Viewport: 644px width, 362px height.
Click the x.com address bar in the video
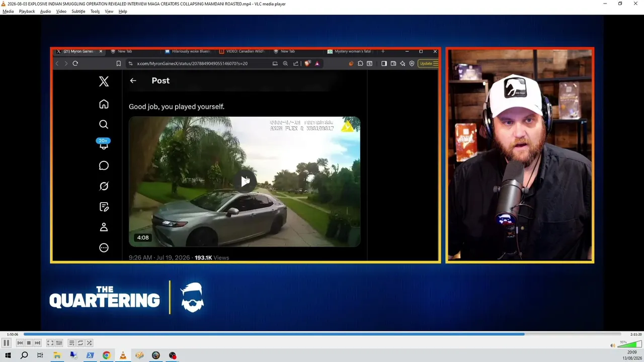pos(192,63)
